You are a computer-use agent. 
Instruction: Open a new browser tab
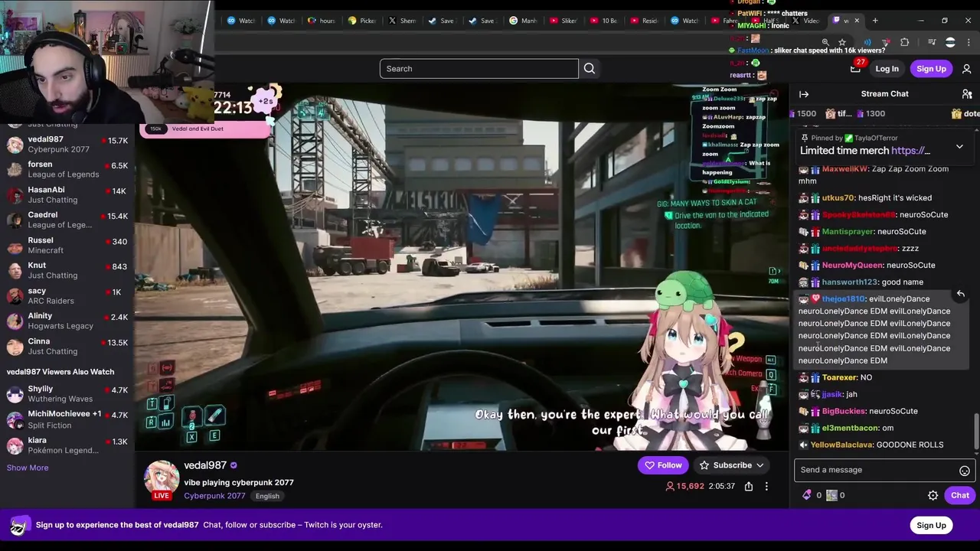[875, 21]
